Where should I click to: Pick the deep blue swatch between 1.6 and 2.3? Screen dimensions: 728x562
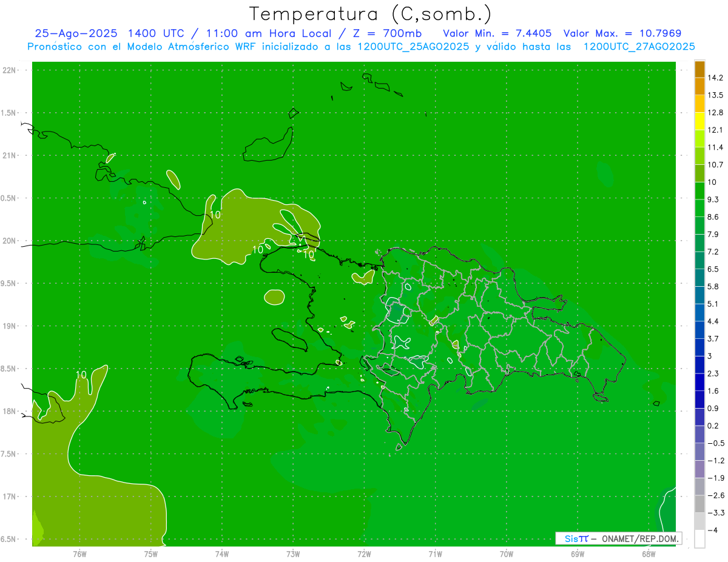(x=699, y=382)
